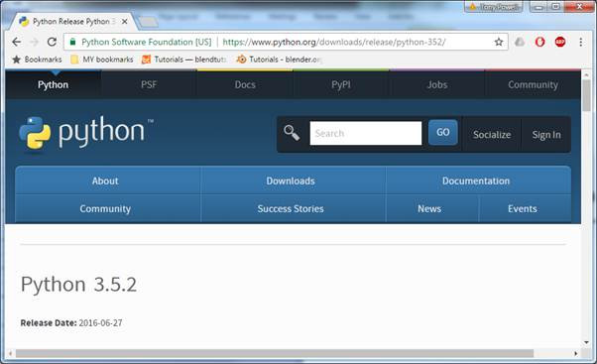The width and height of the screenshot is (597, 364).
Task: Select the PyPI top navigation tab
Action: tap(341, 84)
